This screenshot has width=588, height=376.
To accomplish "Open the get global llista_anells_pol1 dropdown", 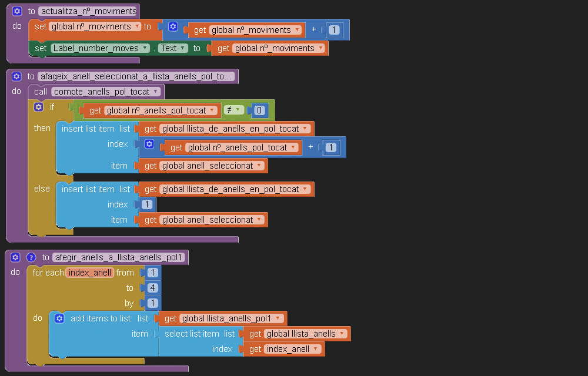I will [277, 318].
